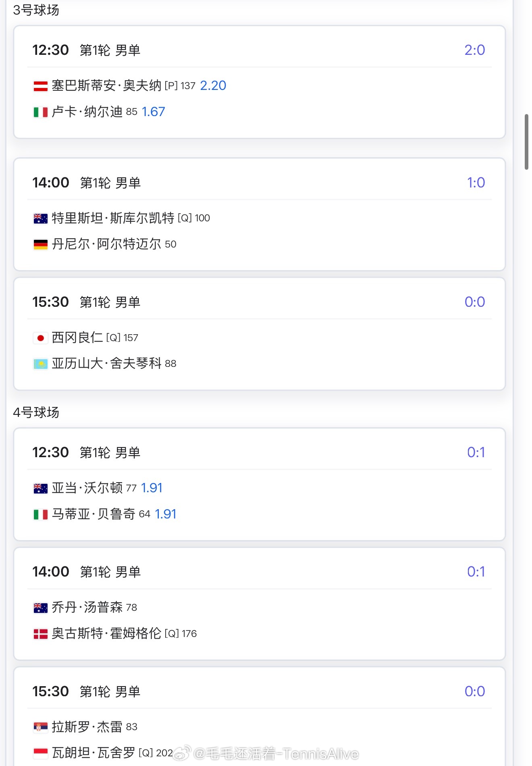The image size is (532, 766).
Task: Select 1.91 odds for 亚当·沃尔顿
Action: click(152, 488)
